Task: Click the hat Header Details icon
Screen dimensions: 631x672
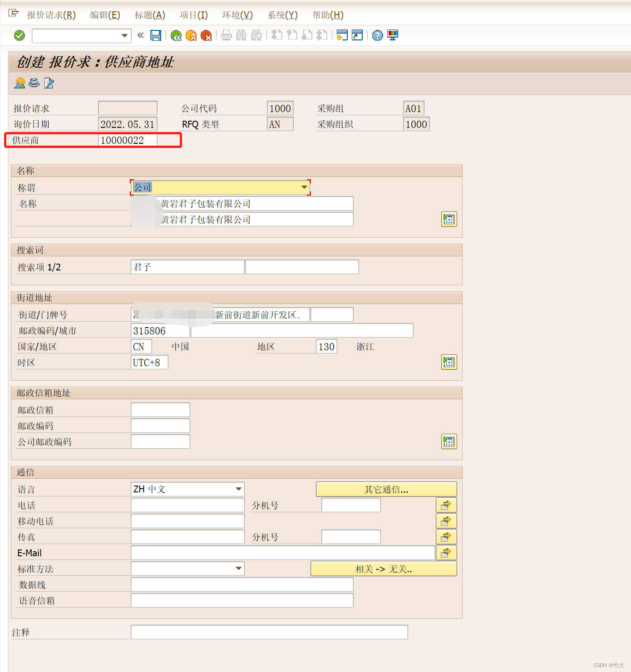Action: pyautogui.click(x=34, y=83)
